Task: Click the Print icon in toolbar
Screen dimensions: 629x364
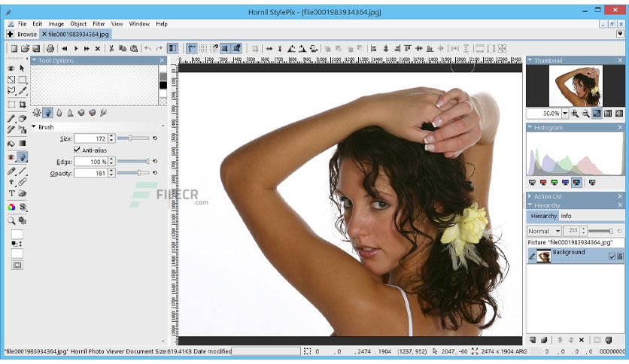Action: [x=50, y=48]
